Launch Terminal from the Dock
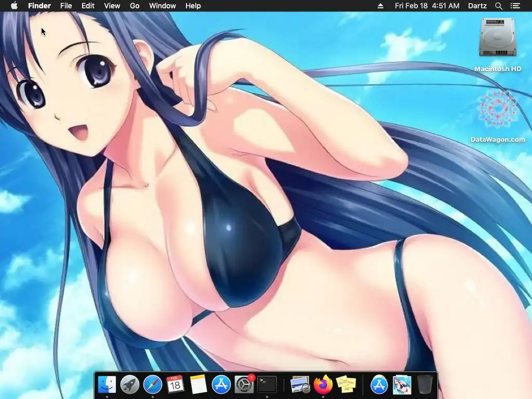The width and height of the screenshot is (532, 399). 267,385
